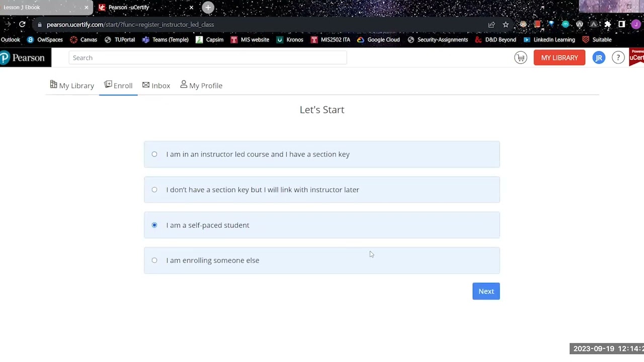Click the help question mark icon
644x362 pixels.
tap(618, 58)
